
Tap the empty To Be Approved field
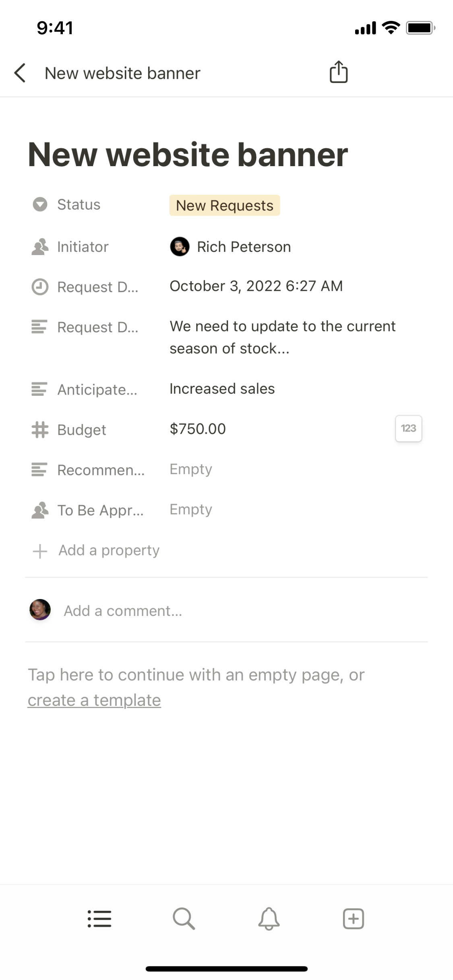[191, 509]
